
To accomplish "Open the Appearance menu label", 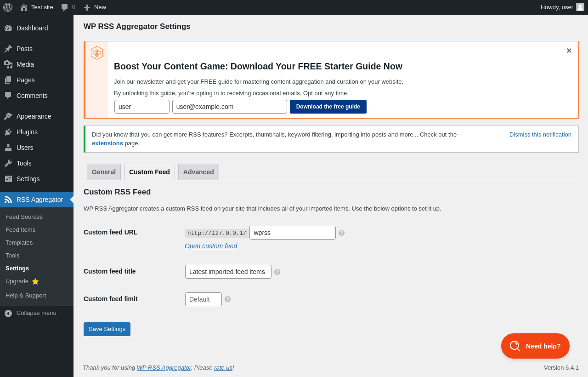I will coord(34,116).
